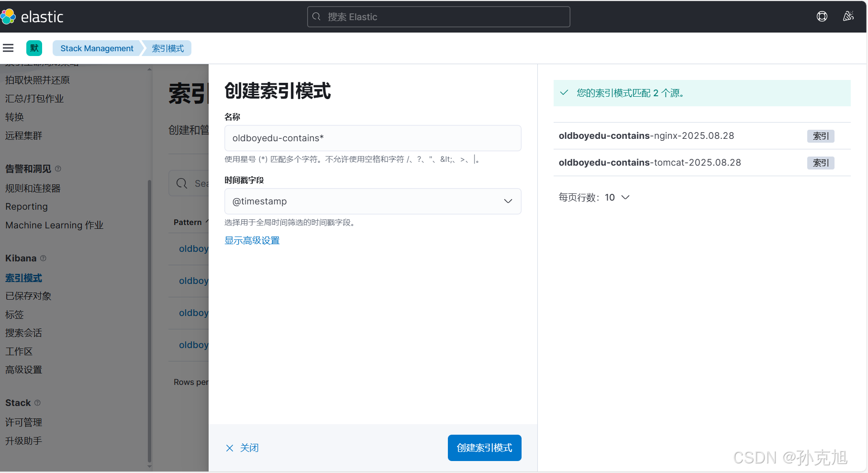Click the oldboyedu-contains-tomcat-2025.08.28 row
This screenshot has width=868, height=473.
pyautogui.click(x=702, y=163)
